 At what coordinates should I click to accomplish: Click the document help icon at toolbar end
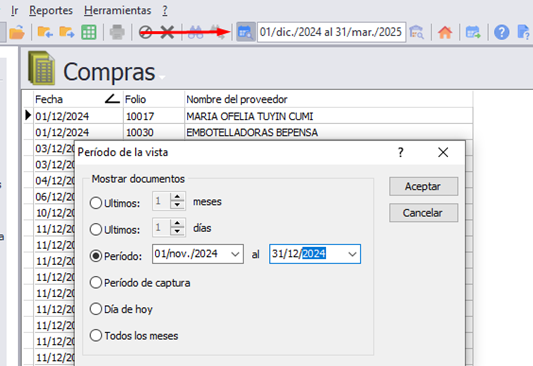tap(523, 33)
